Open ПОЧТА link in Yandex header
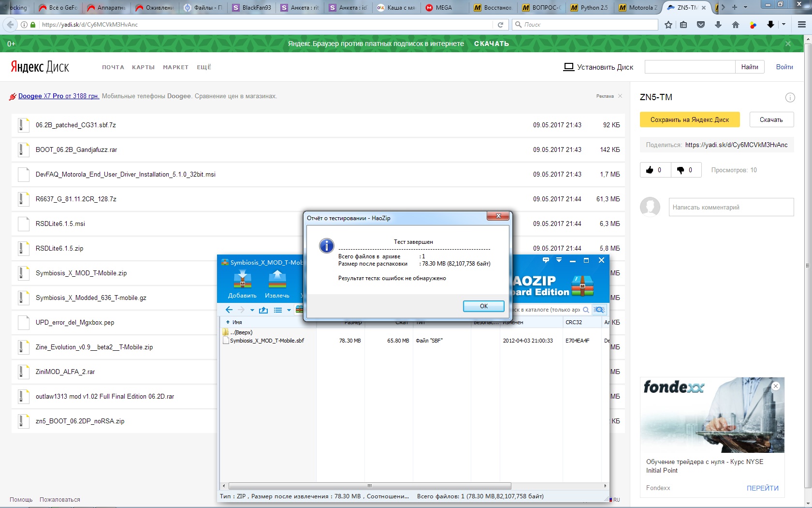 coord(113,67)
